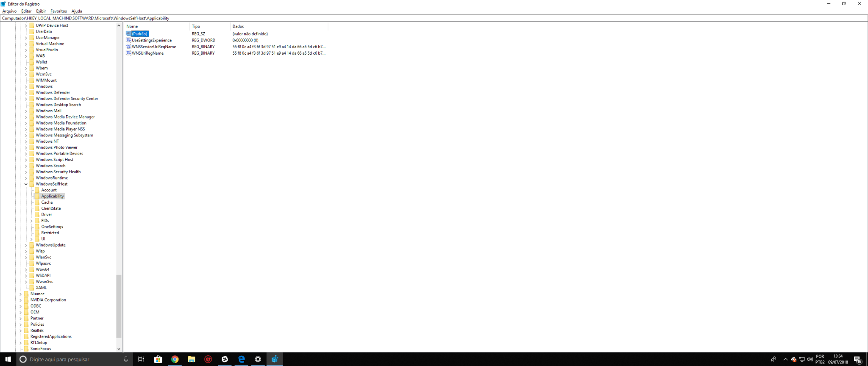This screenshot has width=868, height=366.
Task: Collapse the WindowsSelfHost key
Action: (26, 184)
